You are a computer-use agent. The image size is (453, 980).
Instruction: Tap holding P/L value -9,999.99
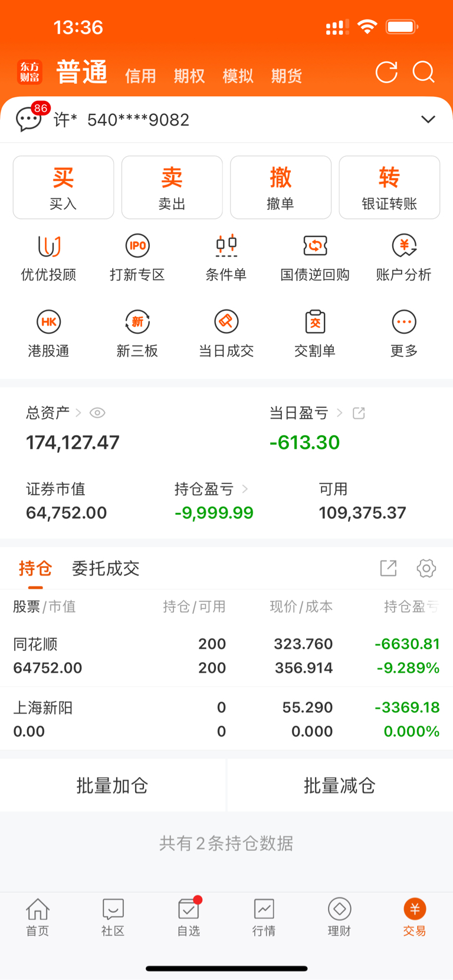click(x=214, y=512)
